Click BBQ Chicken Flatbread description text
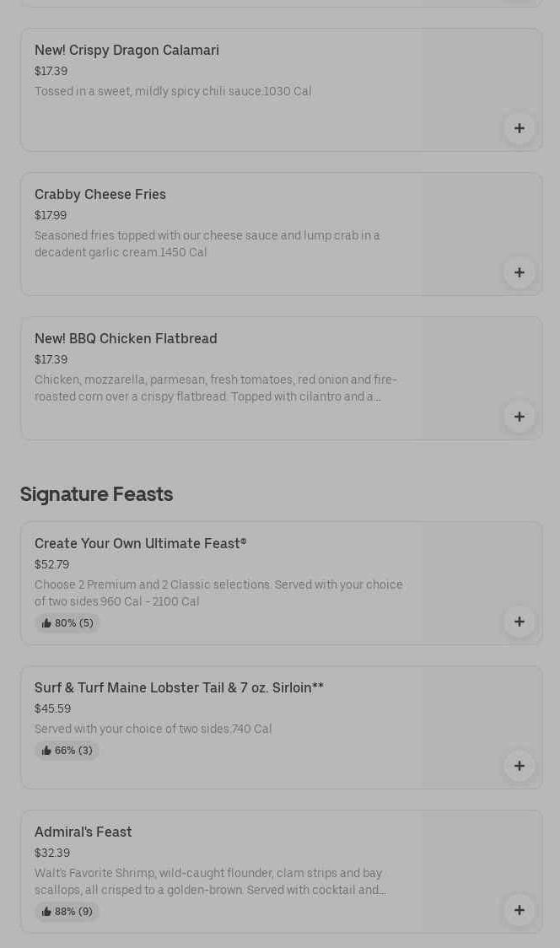Image resolution: width=560 pixels, height=948 pixels. pyautogui.click(x=215, y=388)
